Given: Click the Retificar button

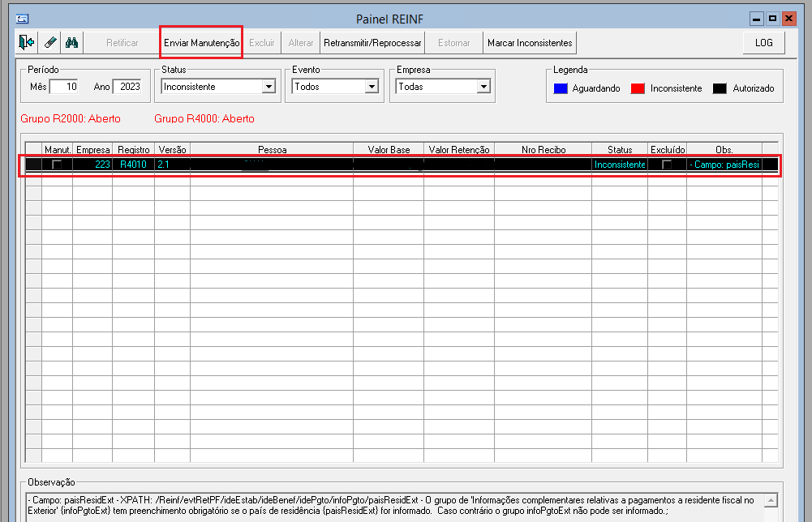Looking at the screenshot, I should pos(122,42).
